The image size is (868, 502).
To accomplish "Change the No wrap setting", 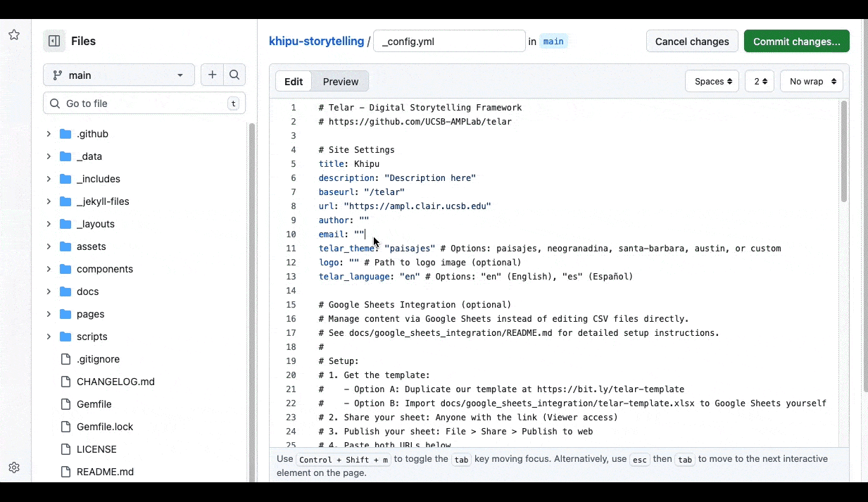I will click(x=811, y=81).
